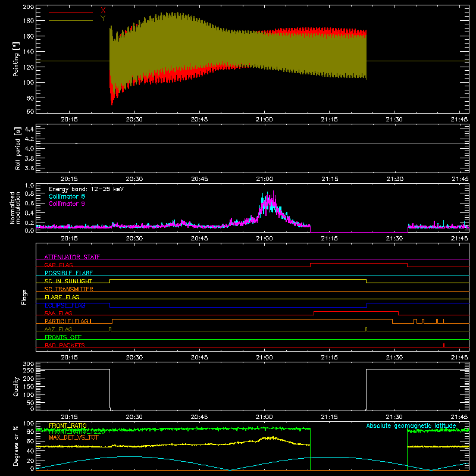
Task: Click the ECLIPSE_FLAG label
Action: click(x=65, y=305)
